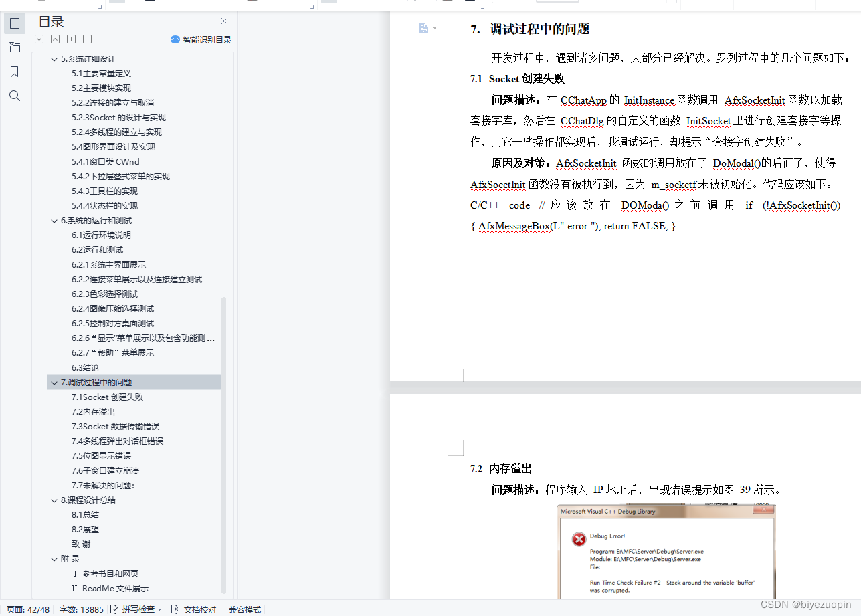
Task: Click the plus icon in the 目录 toolbar
Action: (x=71, y=39)
